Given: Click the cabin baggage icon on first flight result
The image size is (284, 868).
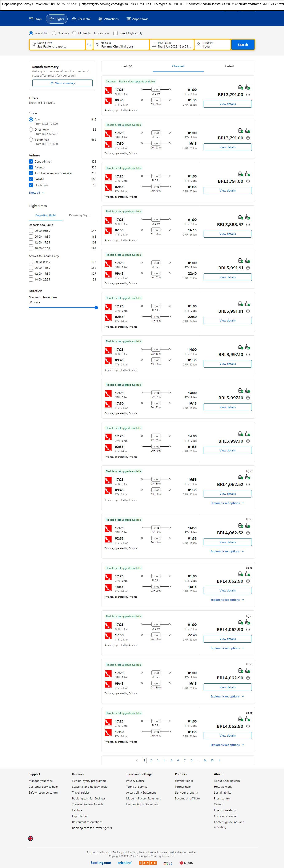Looking at the screenshot, I should pos(240,87).
